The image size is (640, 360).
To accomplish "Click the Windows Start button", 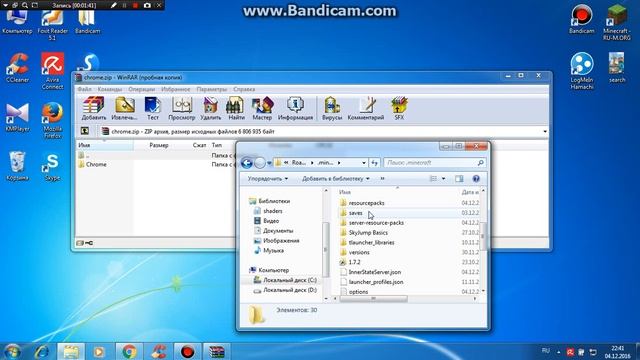I will click(x=12, y=351).
